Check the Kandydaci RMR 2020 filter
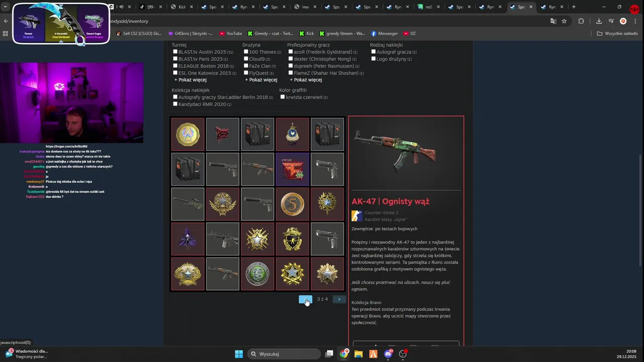Viewport: 644px width, 362px height. point(175,104)
